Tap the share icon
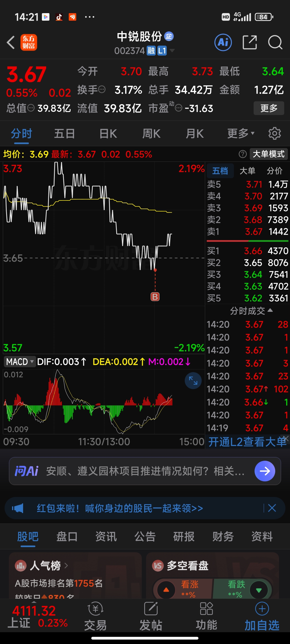 (x=249, y=42)
